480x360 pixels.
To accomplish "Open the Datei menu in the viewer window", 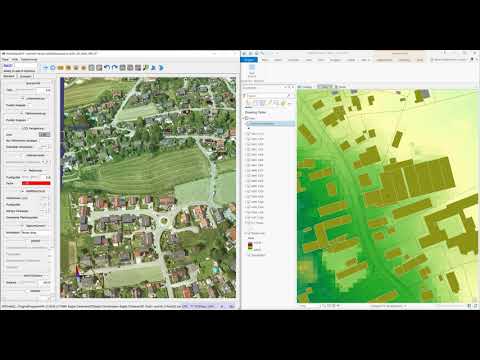I will tap(5, 60).
